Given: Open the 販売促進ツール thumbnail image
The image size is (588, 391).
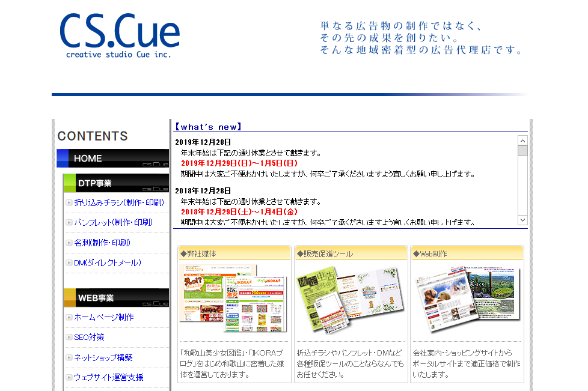Looking at the screenshot, I should [x=350, y=299].
